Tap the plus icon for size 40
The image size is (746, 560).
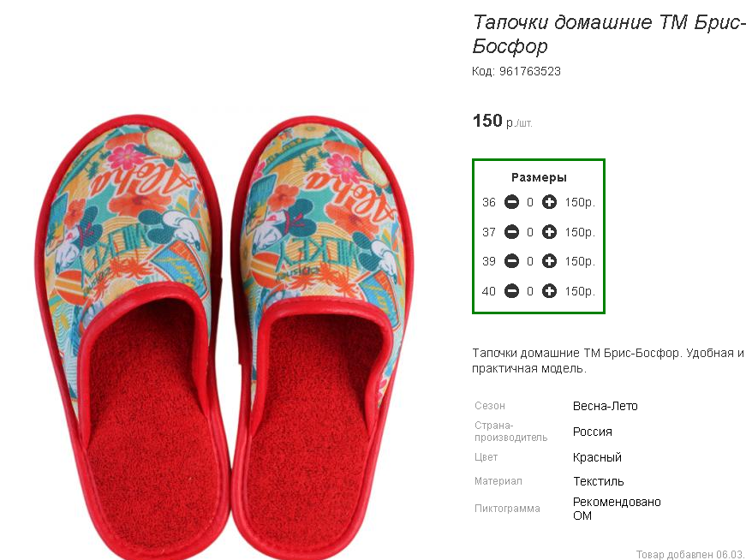click(x=549, y=291)
